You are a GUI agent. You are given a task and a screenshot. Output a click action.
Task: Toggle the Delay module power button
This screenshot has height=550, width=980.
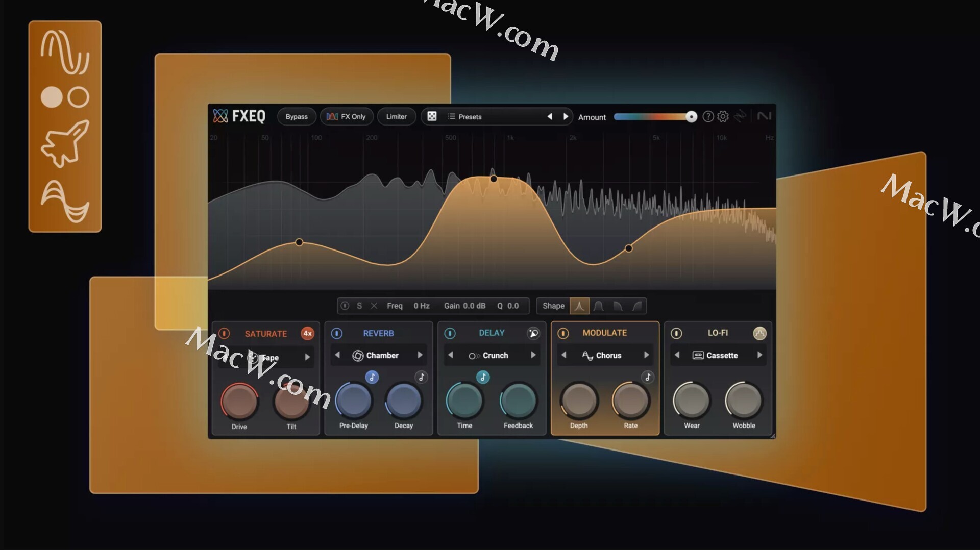pos(450,333)
